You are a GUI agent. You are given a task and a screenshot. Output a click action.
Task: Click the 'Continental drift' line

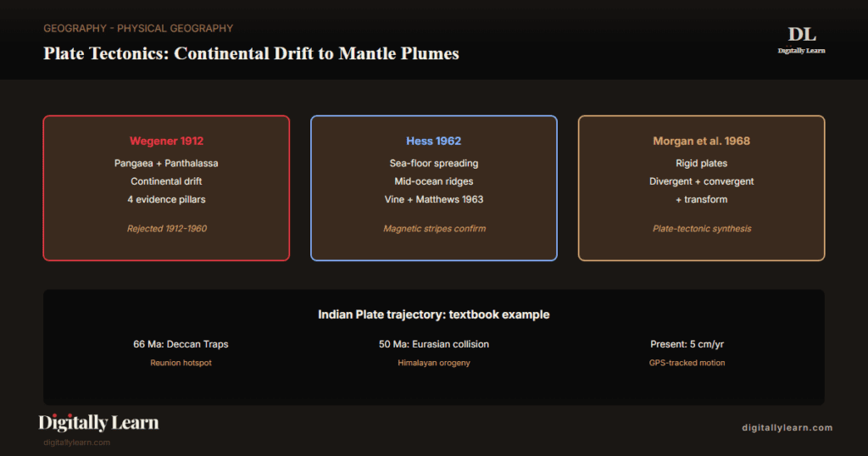(166, 181)
